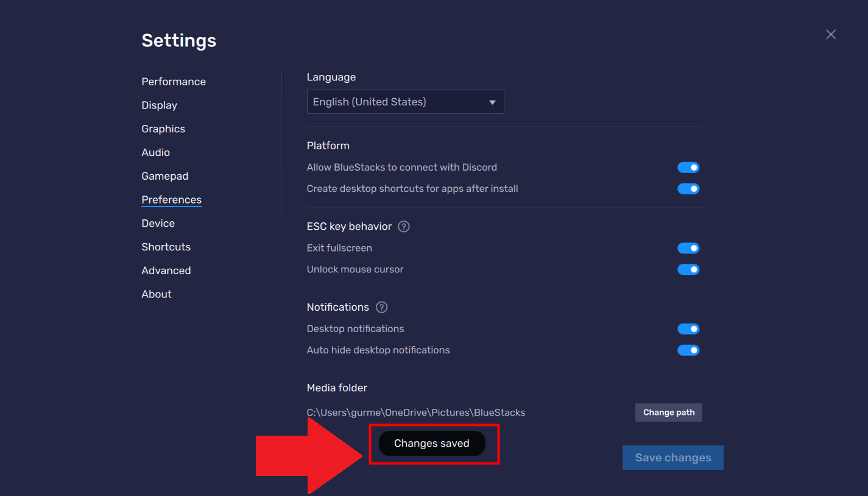Open Advanced settings tab
The image size is (868, 496).
click(x=166, y=271)
